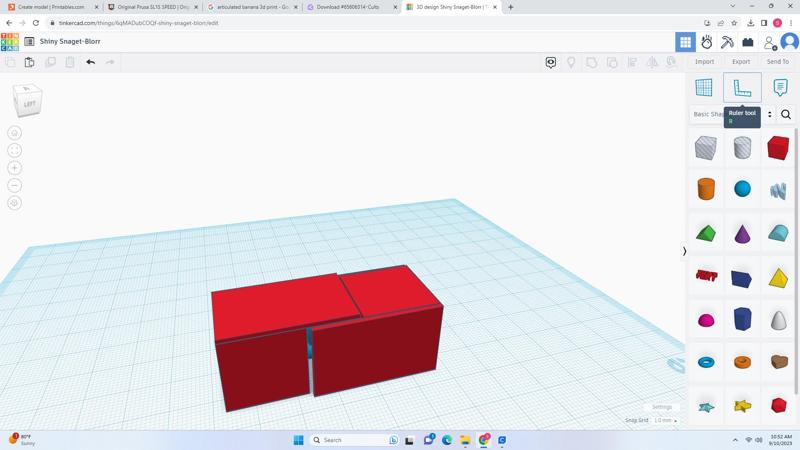Zoom in on the workplane
Viewport: 800px width, 450px height.
click(14, 168)
